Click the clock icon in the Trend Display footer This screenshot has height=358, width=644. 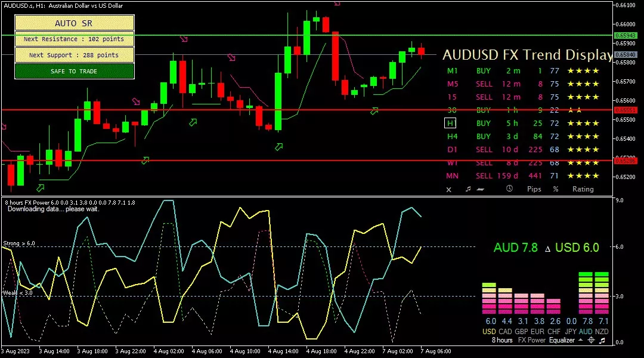[x=509, y=189]
